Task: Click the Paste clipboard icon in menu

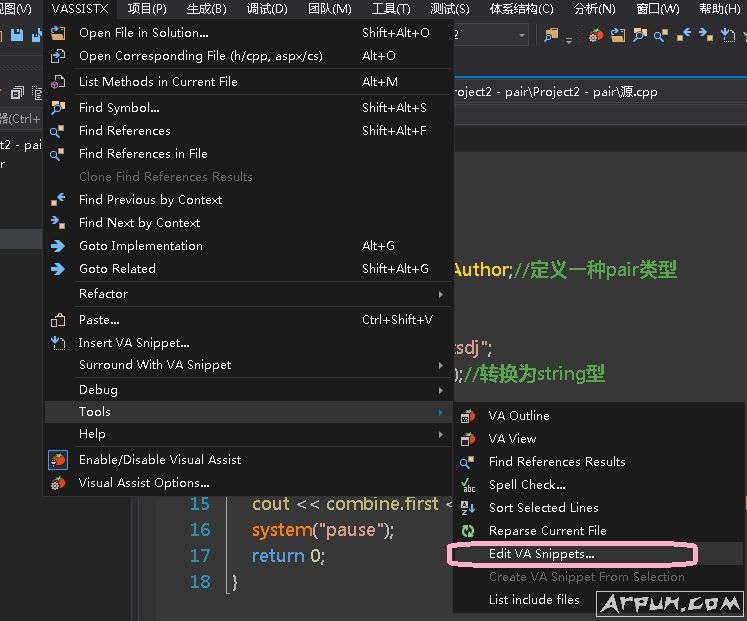Action: click(58, 320)
